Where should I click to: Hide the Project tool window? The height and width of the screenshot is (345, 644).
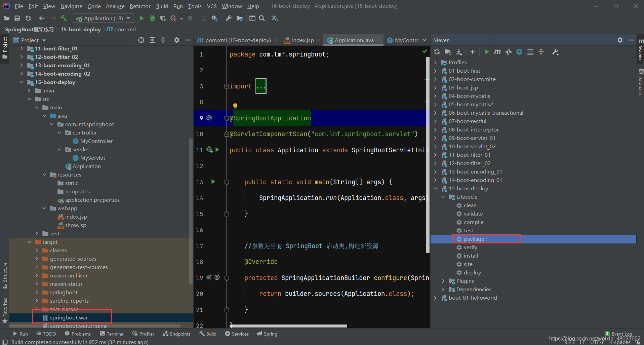(188, 40)
